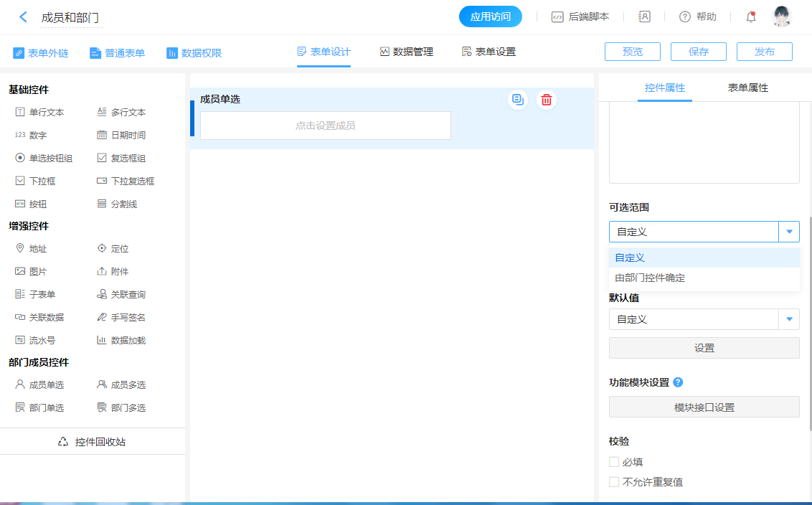Open the 控件回收站 recycle bin

[92, 442]
